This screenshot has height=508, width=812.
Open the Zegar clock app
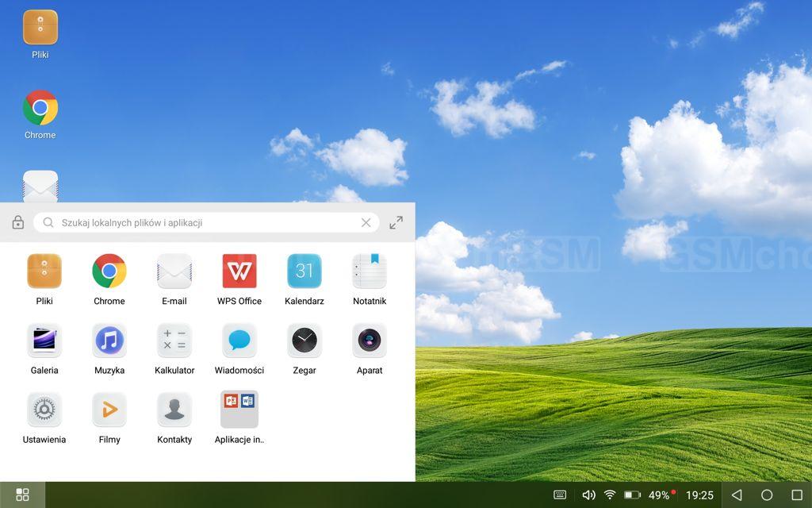click(x=304, y=341)
